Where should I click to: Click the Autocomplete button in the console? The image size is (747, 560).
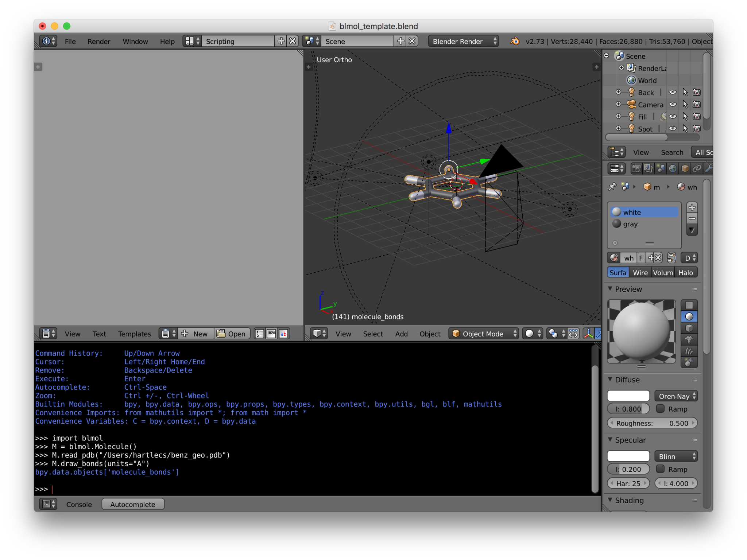(x=133, y=504)
